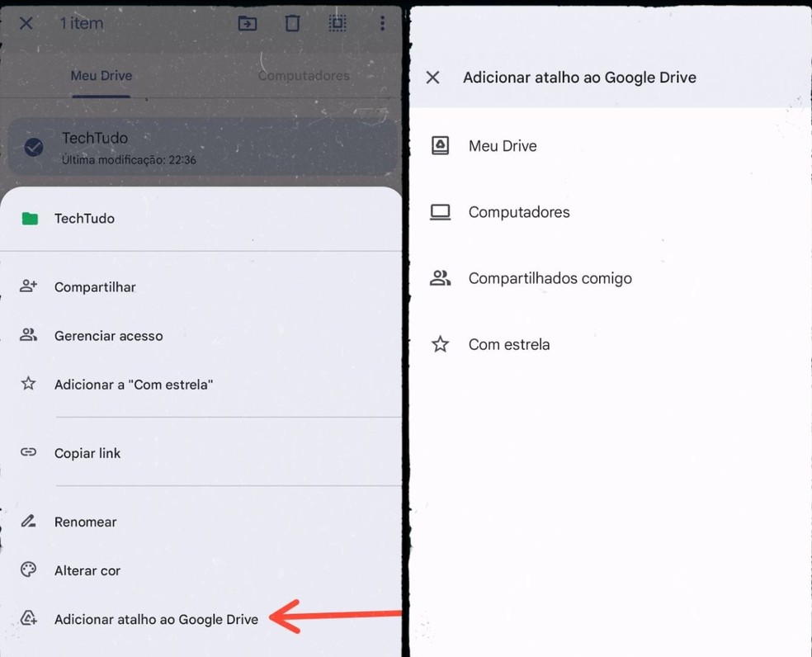Close the selection mode with the X icon

pos(26,23)
